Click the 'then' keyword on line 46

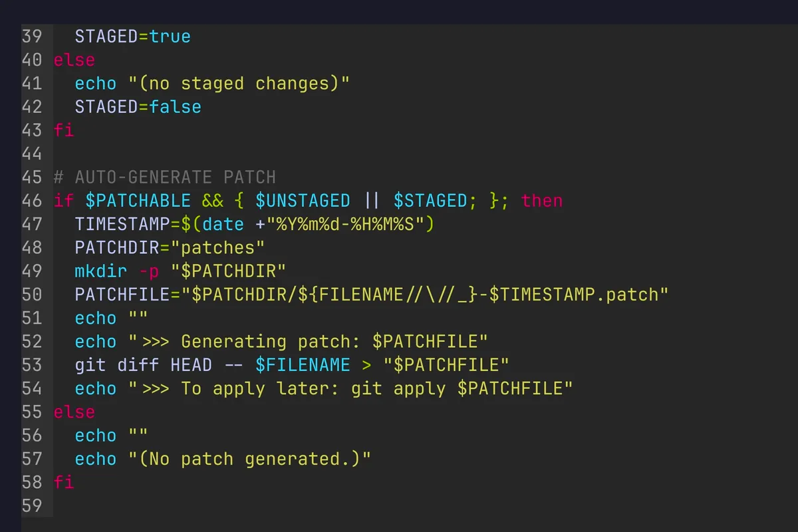pos(541,201)
